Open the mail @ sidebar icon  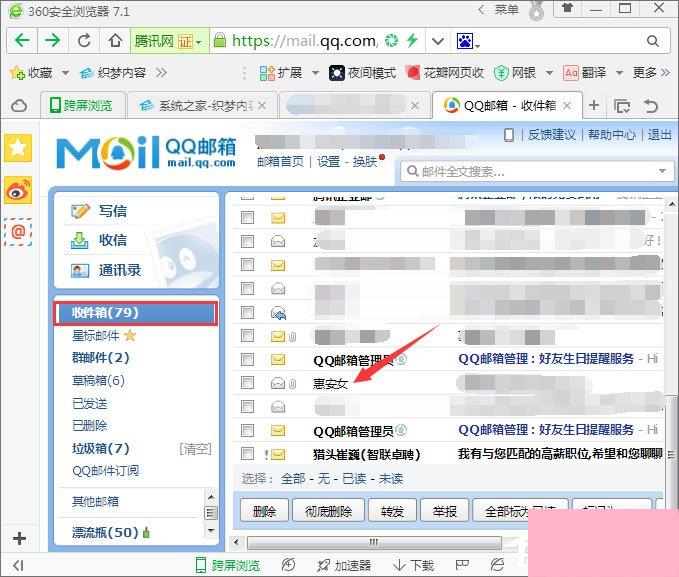(18, 232)
